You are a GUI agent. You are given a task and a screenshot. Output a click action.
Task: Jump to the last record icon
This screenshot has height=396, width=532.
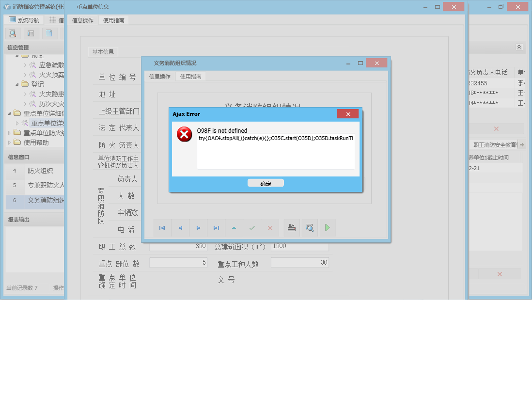point(216,228)
